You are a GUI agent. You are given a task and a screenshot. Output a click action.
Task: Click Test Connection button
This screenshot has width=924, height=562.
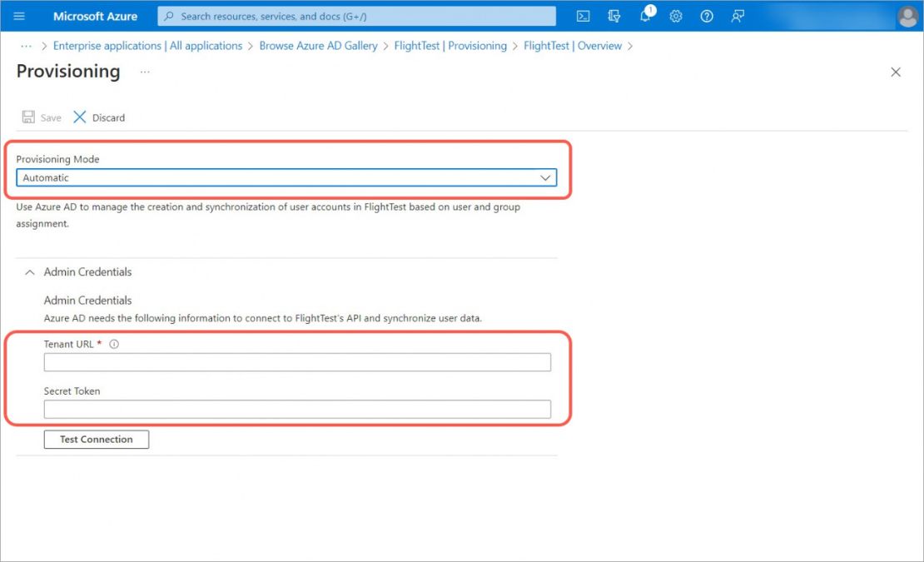click(96, 440)
